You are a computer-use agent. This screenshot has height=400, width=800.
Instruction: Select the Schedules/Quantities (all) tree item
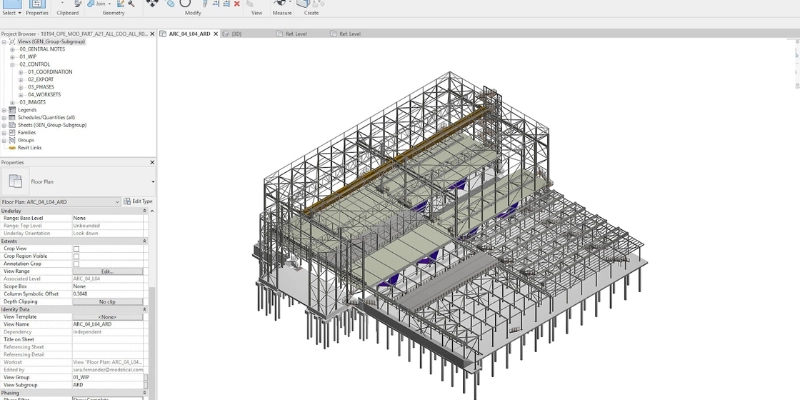[46, 117]
